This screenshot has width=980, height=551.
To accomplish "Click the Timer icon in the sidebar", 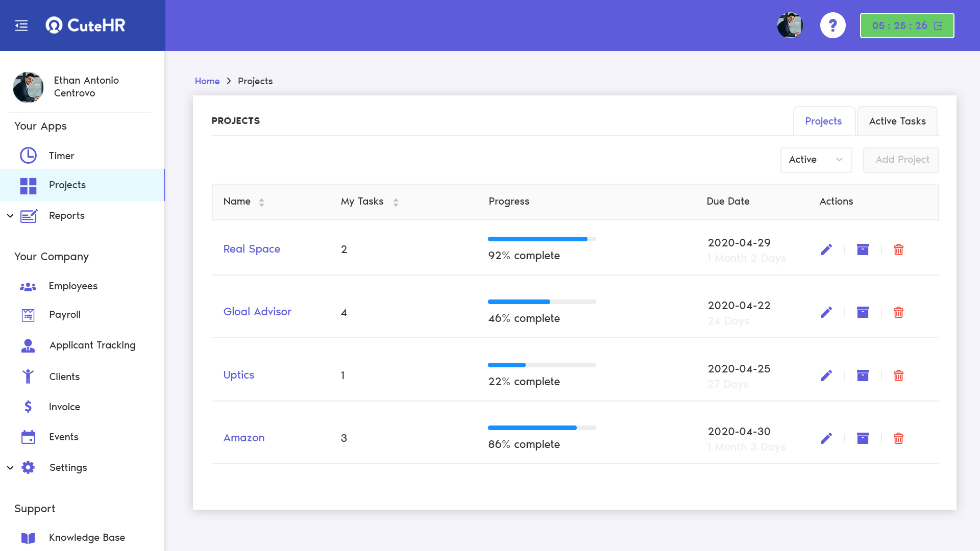I will [x=28, y=156].
